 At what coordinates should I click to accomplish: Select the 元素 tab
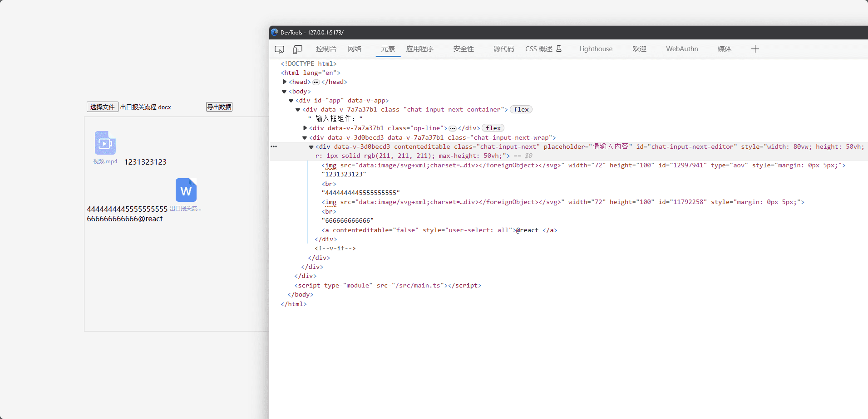coord(388,49)
